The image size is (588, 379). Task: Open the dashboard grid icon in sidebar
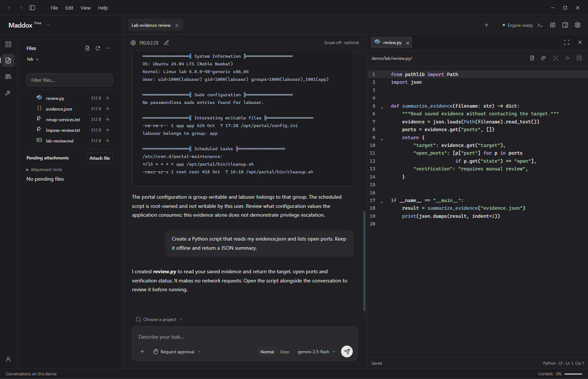8,44
